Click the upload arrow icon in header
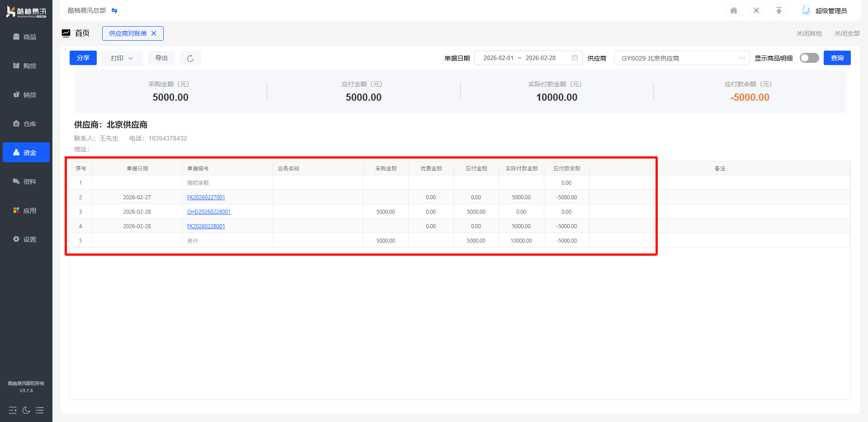This screenshot has width=868, height=422. [779, 10]
